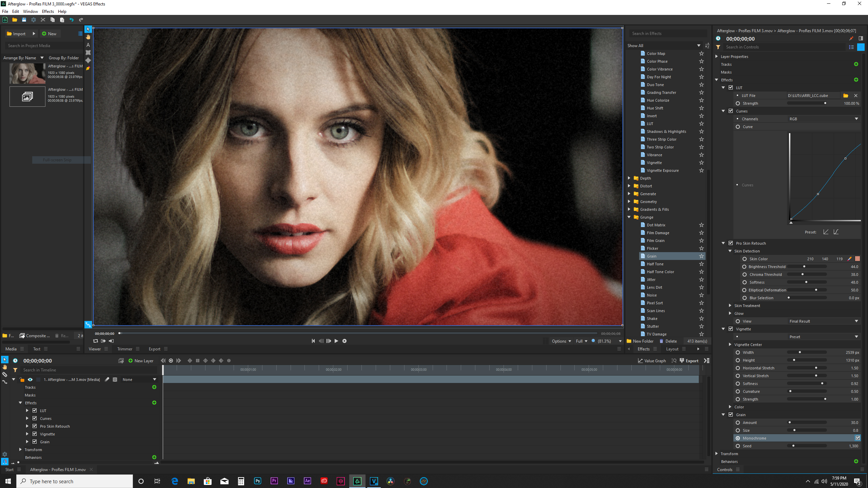Add a new effect in Controls panel
The image size is (868, 488).
click(856, 80)
